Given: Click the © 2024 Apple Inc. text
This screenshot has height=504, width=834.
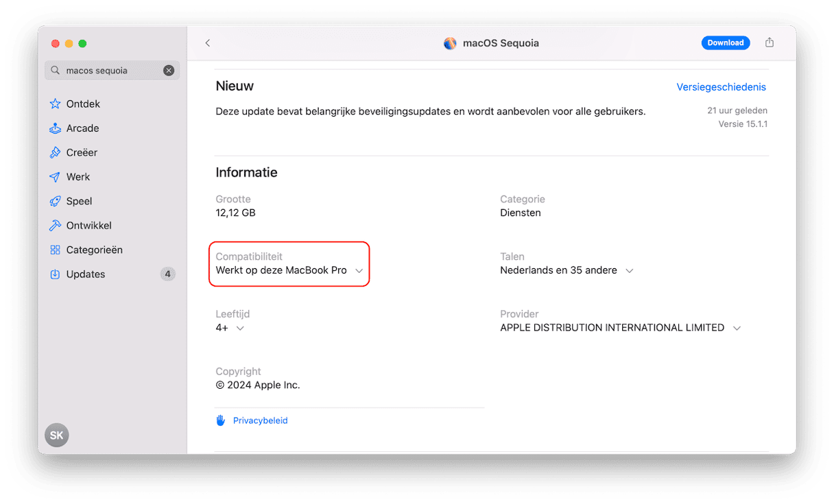Looking at the screenshot, I should click(x=258, y=385).
